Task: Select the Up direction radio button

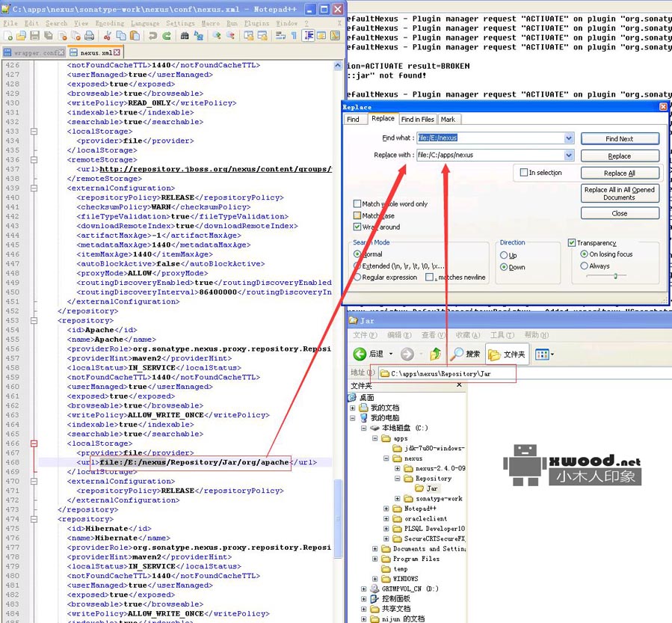Action: (x=504, y=255)
